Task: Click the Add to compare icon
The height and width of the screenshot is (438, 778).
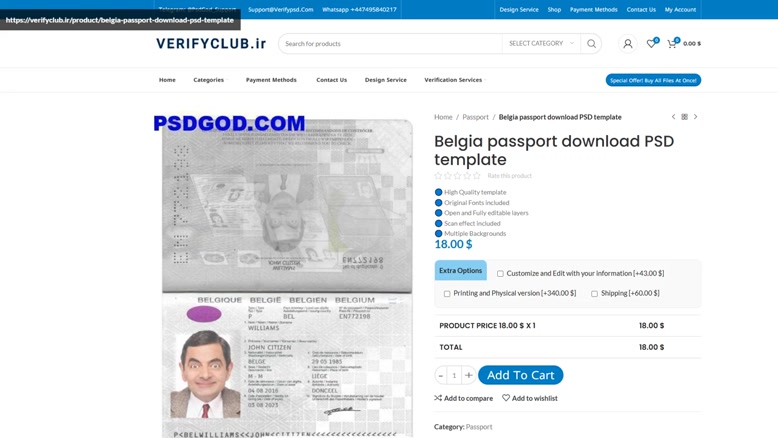Action: 438,398
